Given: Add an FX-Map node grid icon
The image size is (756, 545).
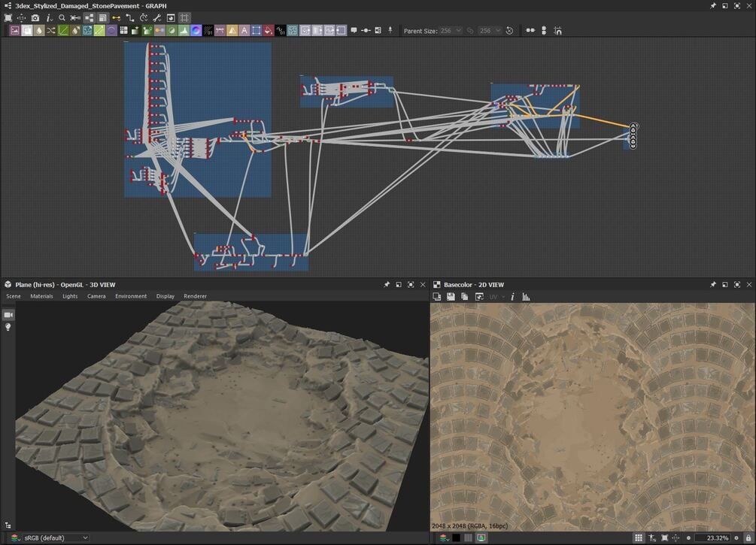Looking at the screenshot, I should [124, 30].
